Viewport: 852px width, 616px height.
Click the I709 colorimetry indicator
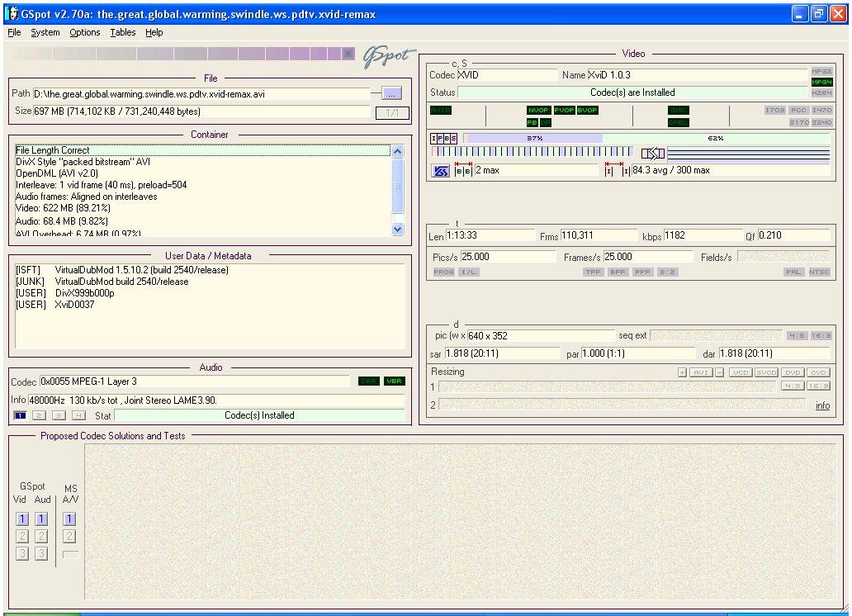tap(775, 111)
